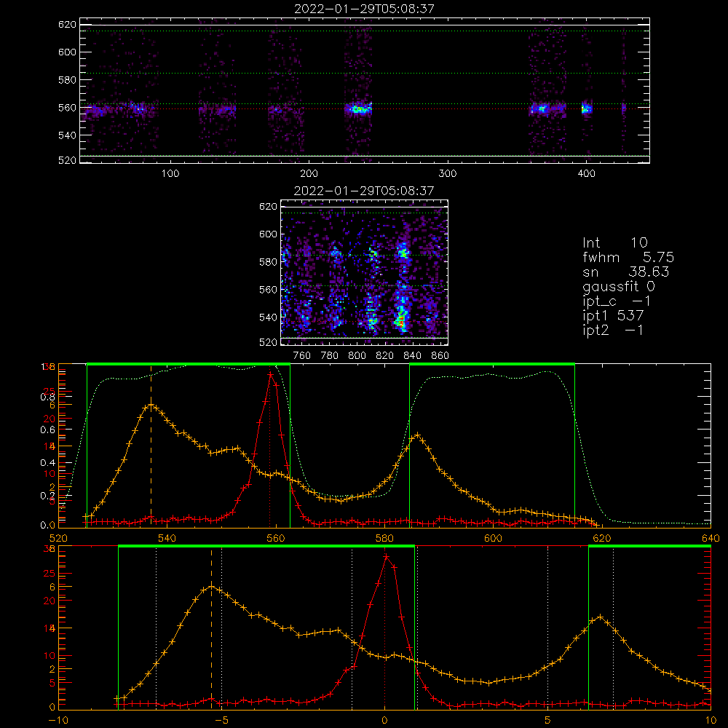Click the top spectrogram title 2022-01-29T05:08:37
Screen dimensions: 728x728
(x=364, y=8)
